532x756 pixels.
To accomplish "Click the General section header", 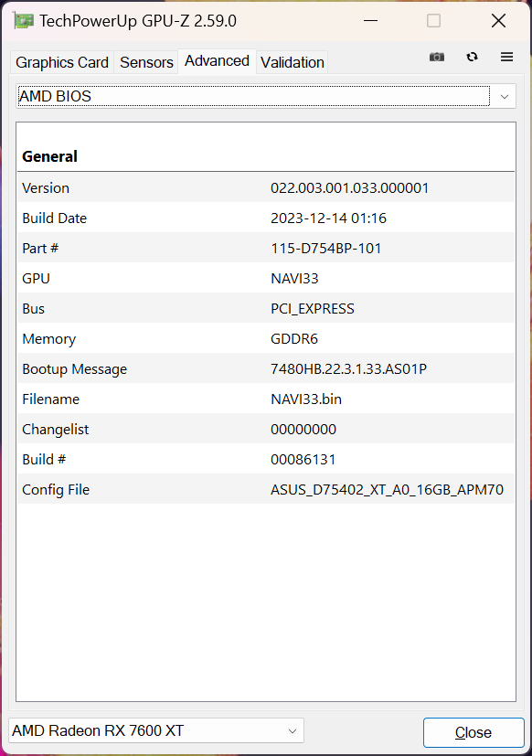I will point(49,156).
